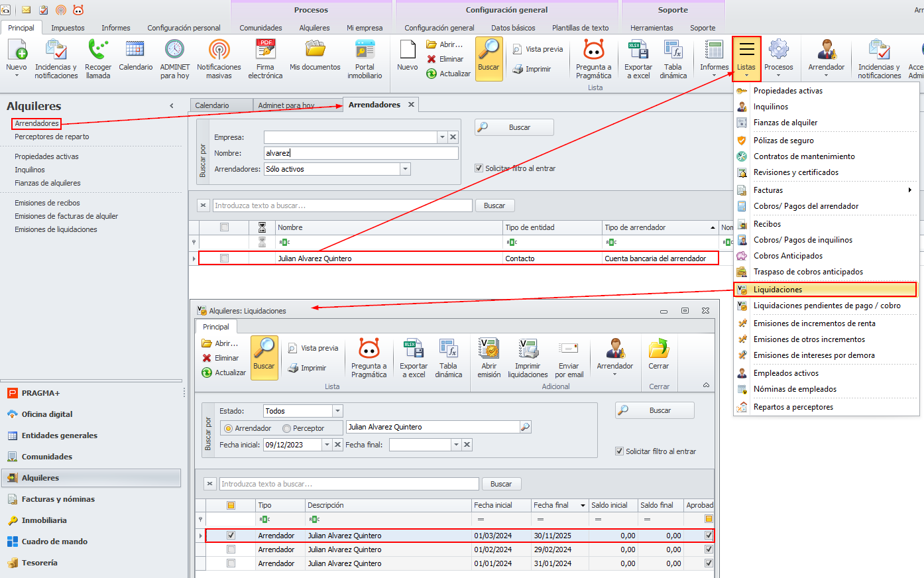Click Perceptores de reparto in sidebar

[52, 137]
